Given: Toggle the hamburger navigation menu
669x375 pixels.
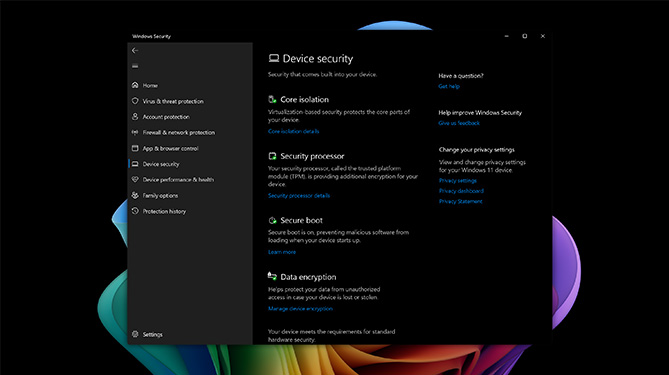Looking at the screenshot, I should point(135,66).
